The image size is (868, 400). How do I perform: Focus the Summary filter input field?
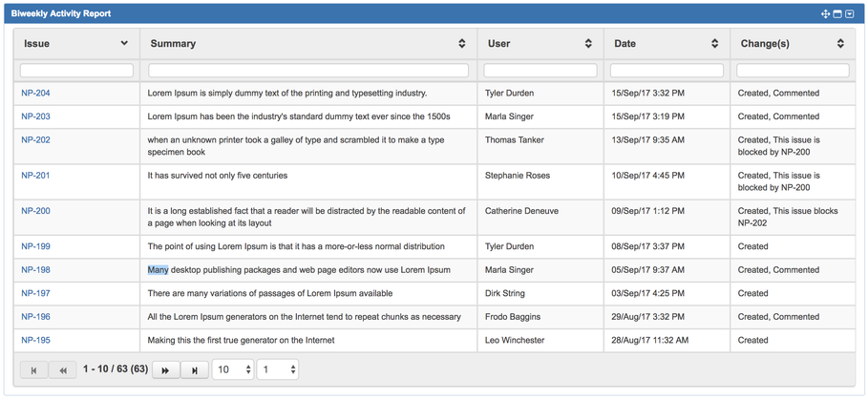(x=308, y=71)
